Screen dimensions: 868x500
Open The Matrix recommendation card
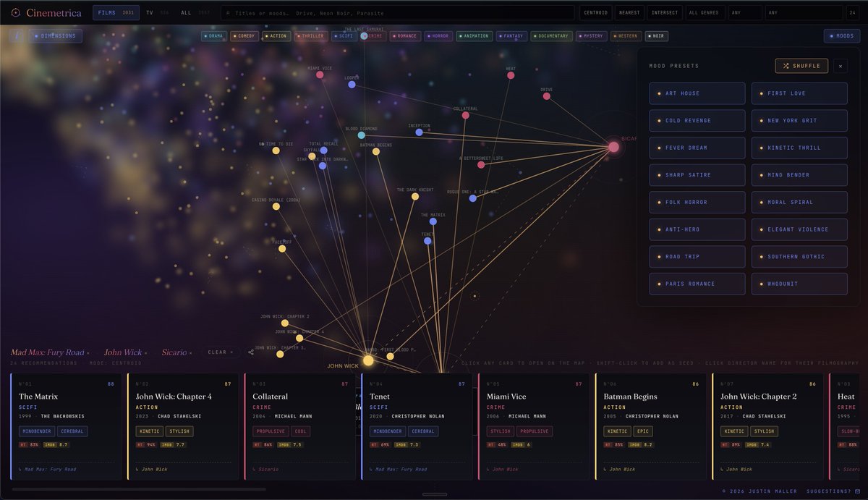tap(67, 426)
